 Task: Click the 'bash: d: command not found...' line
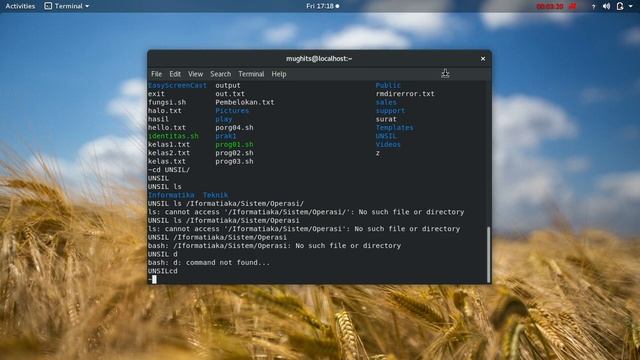pyautogui.click(x=209, y=262)
